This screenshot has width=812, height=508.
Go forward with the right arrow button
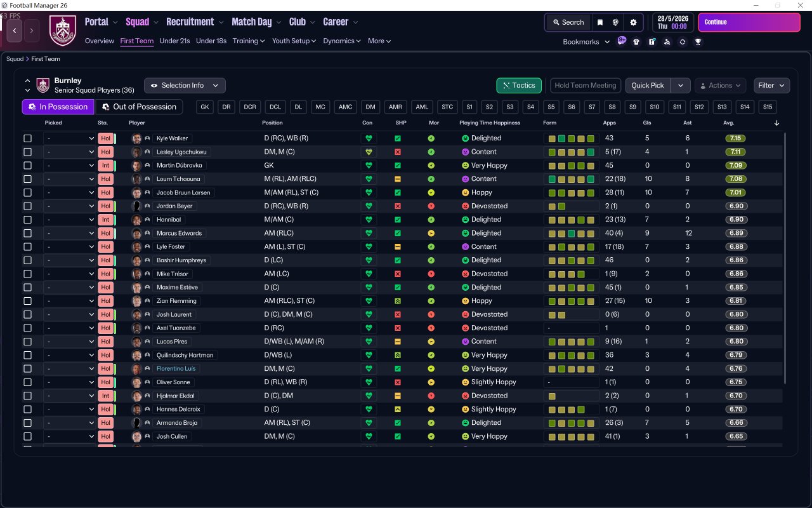click(x=32, y=30)
